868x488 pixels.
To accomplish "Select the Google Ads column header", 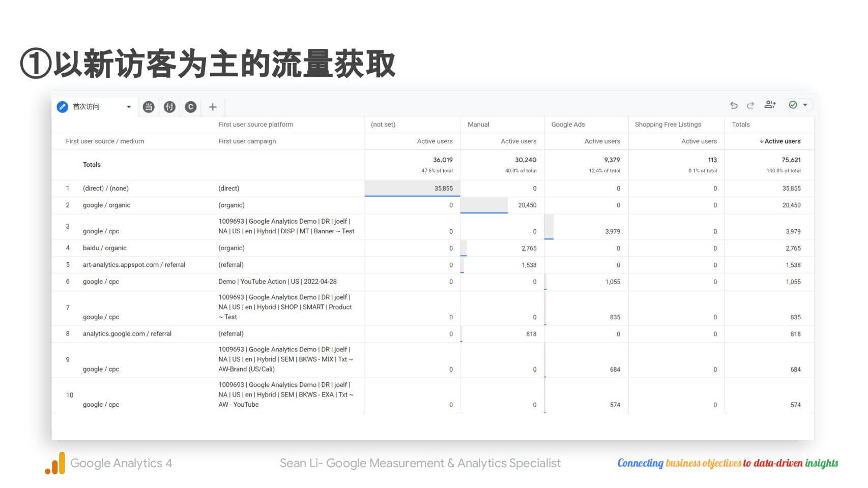I will click(x=568, y=125).
